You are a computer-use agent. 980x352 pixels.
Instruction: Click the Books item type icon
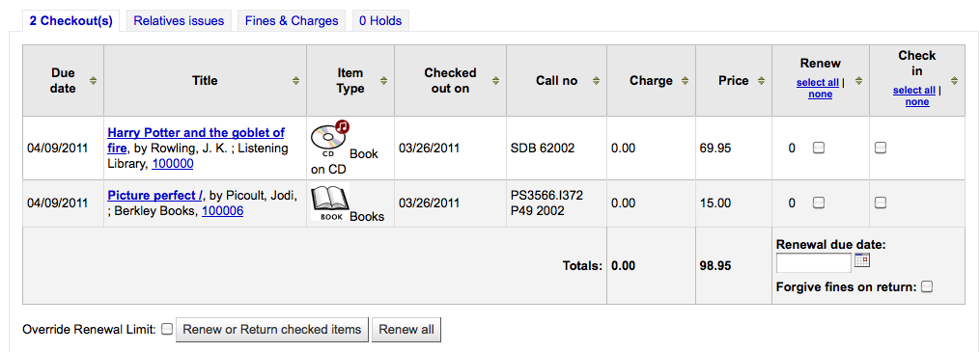pyautogui.click(x=329, y=203)
